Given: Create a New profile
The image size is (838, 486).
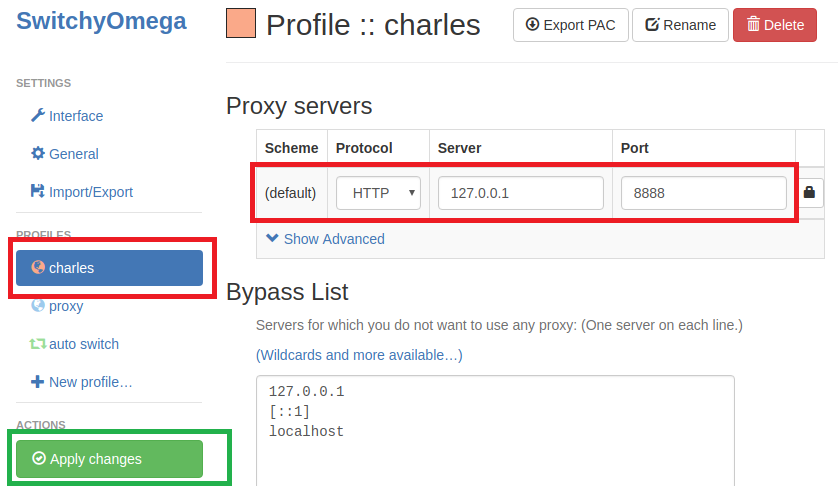Looking at the screenshot, I should [x=81, y=382].
